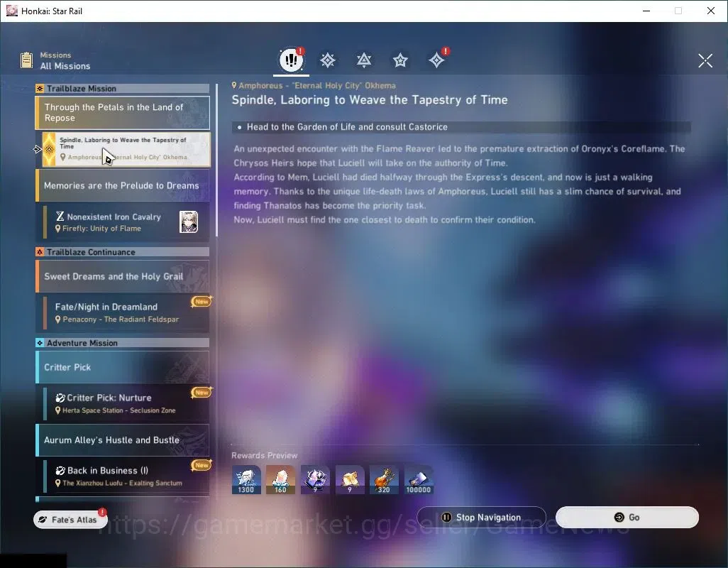The height and width of the screenshot is (568, 728).
Task: Click The Xianzhou Luofu - Exalting Sanctum text
Action: [x=122, y=483]
